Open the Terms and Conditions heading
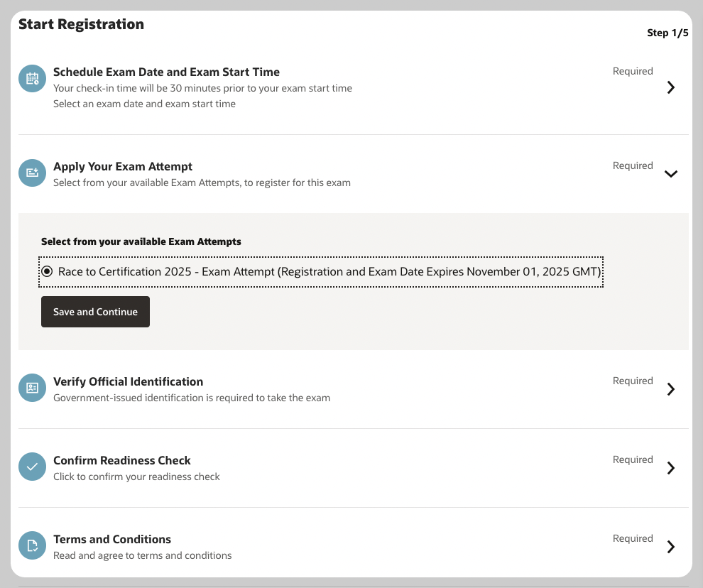Image resolution: width=703 pixels, height=588 pixels. click(x=112, y=539)
